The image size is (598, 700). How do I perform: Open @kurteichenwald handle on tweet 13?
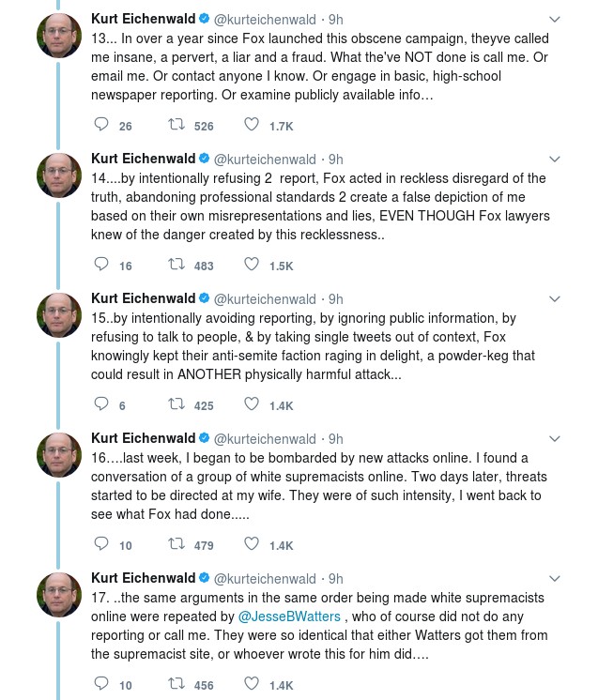click(266, 20)
